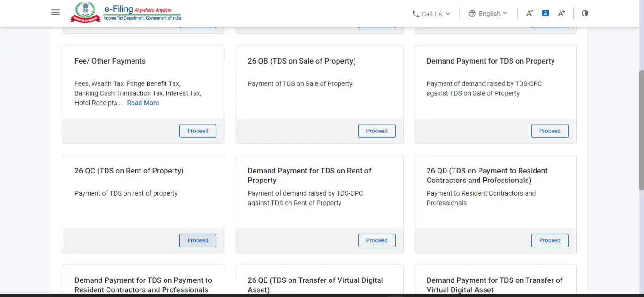Click the globe language icon

coord(472,14)
